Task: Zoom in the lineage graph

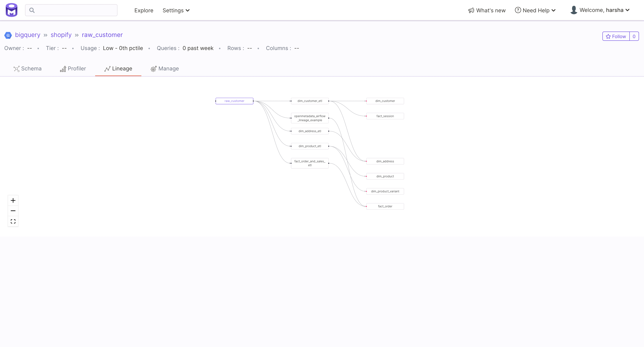Action: [x=13, y=200]
